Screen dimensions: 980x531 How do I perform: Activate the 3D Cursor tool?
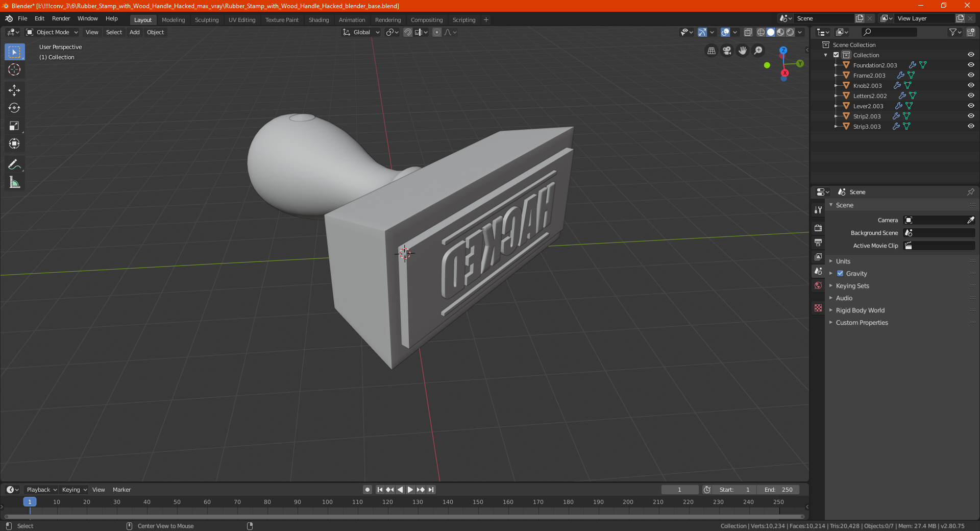click(14, 69)
